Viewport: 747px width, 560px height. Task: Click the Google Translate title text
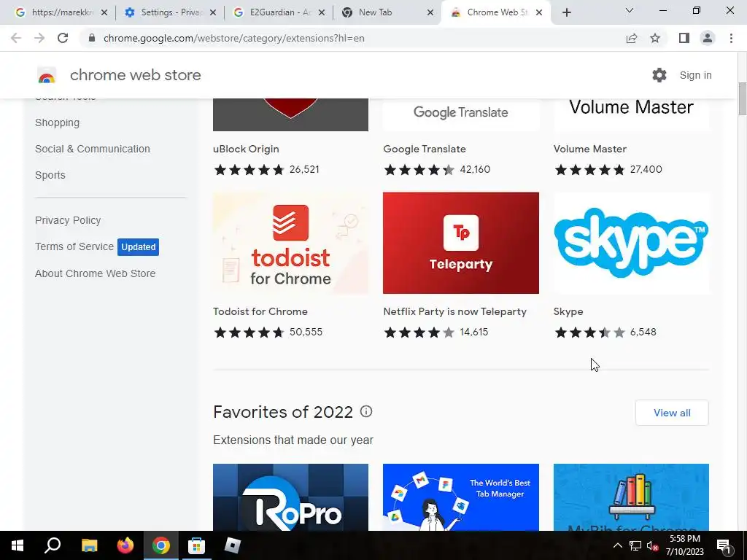click(425, 149)
